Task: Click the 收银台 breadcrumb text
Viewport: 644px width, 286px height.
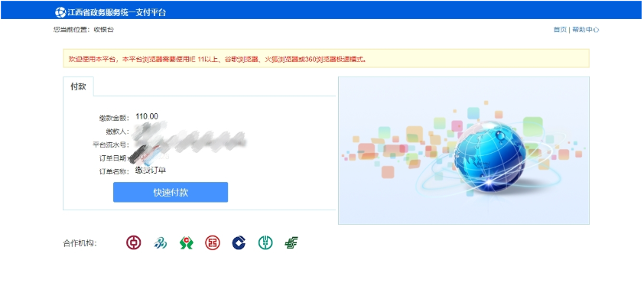Action: pyautogui.click(x=103, y=30)
